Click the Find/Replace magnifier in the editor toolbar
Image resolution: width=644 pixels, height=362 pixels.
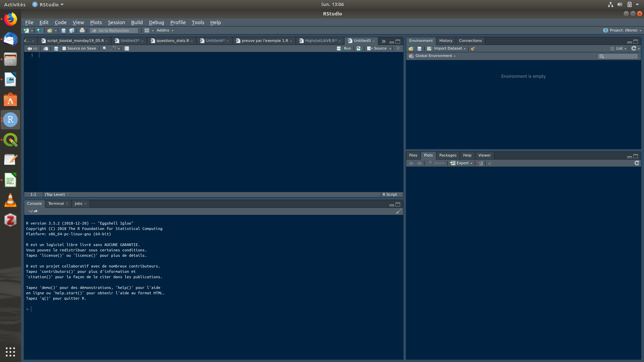click(105, 49)
